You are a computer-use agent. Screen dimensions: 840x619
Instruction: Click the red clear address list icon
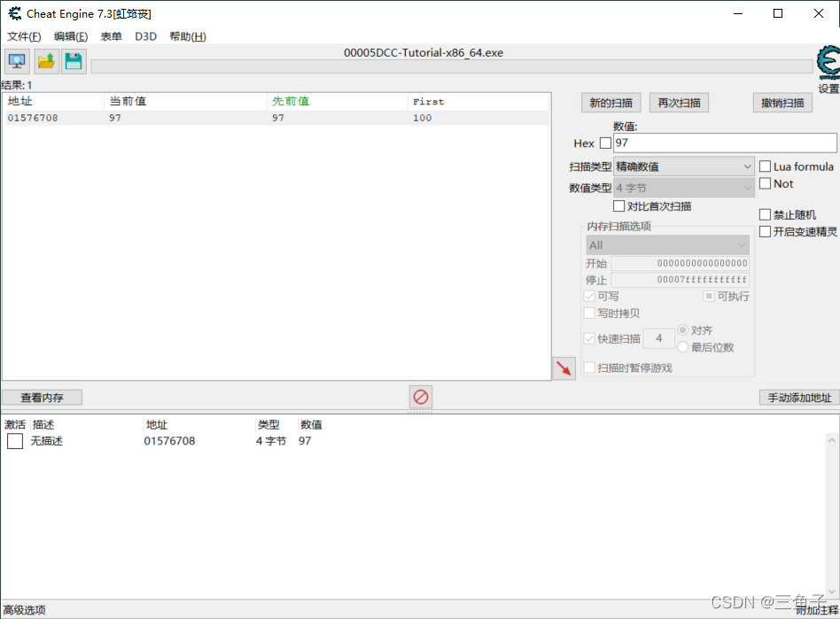pyautogui.click(x=421, y=397)
